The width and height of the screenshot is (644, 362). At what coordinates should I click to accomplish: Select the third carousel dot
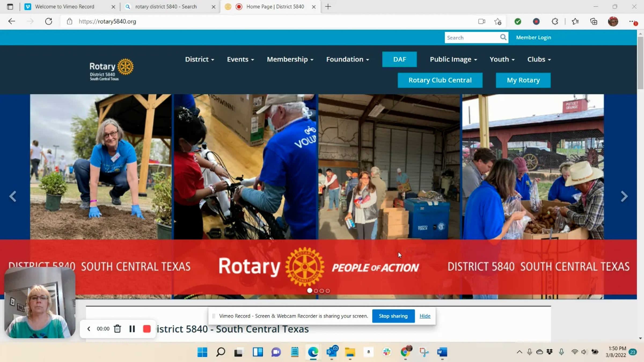click(x=322, y=291)
